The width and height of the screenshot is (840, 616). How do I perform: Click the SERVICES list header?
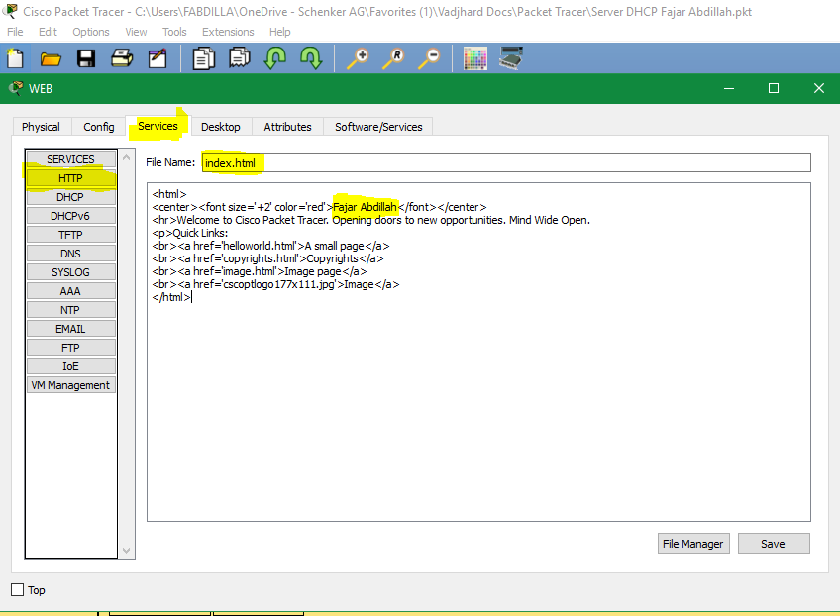click(x=70, y=159)
